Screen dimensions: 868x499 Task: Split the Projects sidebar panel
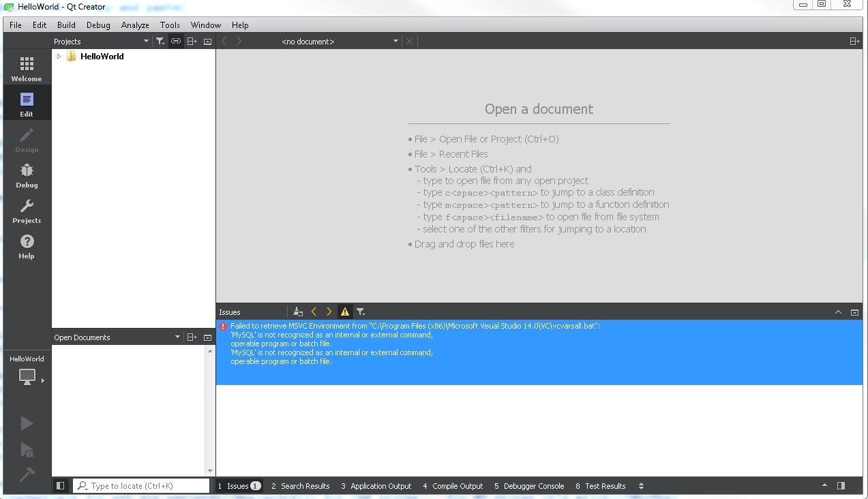point(192,42)
